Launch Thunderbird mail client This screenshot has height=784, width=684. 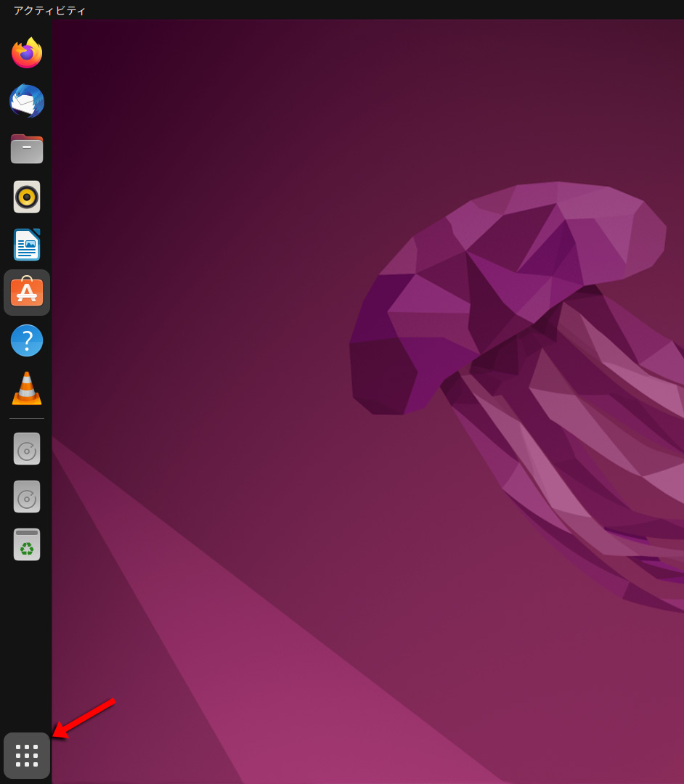pos(27,101)
